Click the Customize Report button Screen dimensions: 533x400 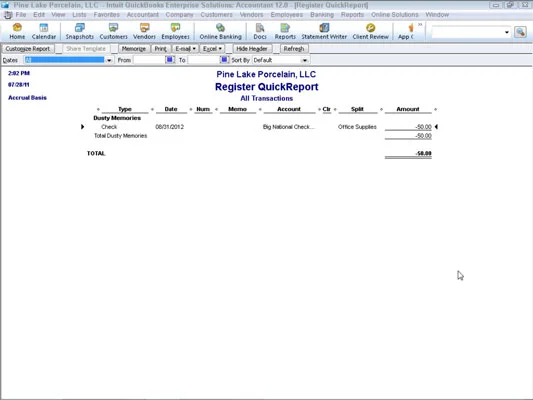click(x=28, y=49)
